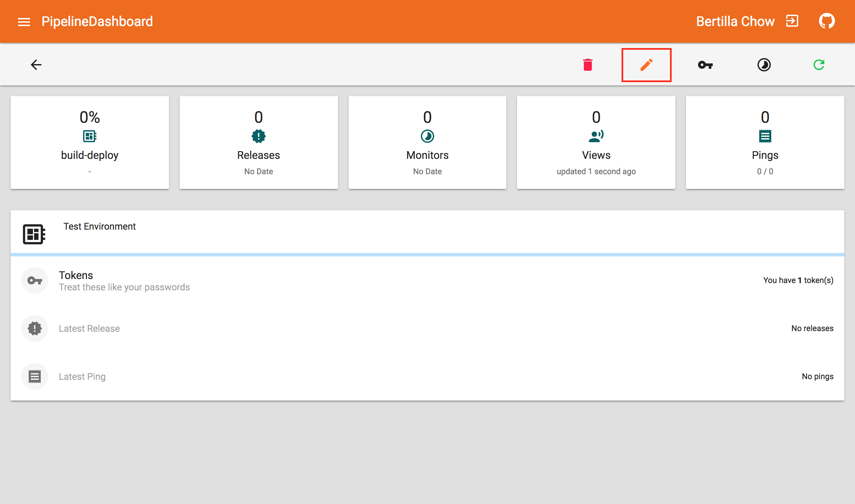This screenshot has width=855, height=504.
Task: Click the green refresh icon
Action: click(x=819, y=64)
